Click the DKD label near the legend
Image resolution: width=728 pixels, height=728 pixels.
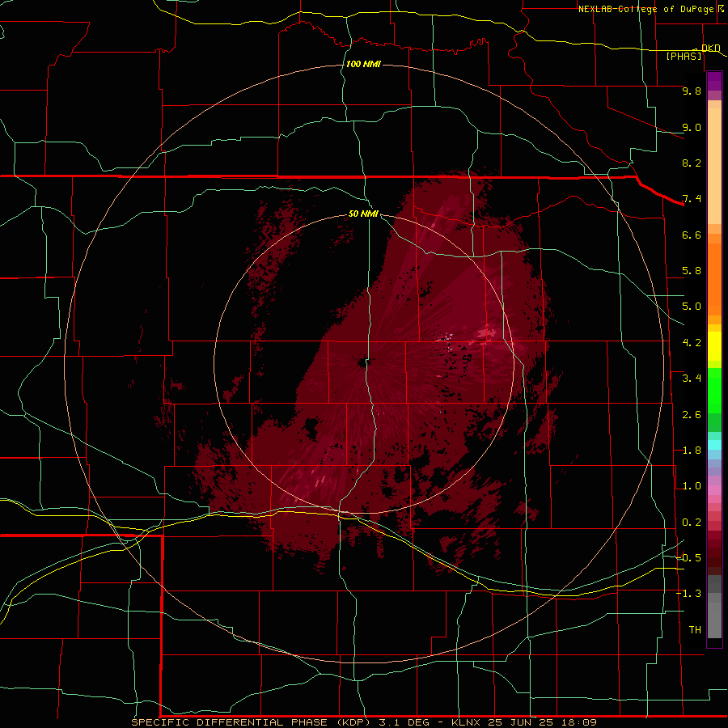click(x=710, y=48)
